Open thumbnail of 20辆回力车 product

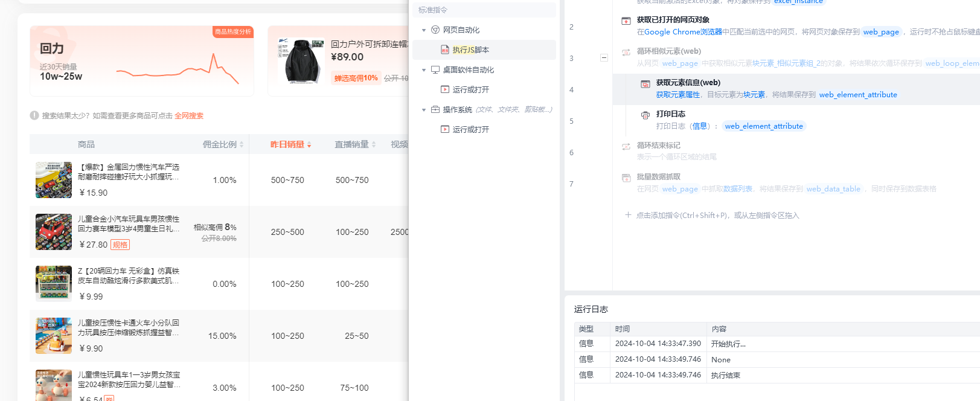pos(54,284)
